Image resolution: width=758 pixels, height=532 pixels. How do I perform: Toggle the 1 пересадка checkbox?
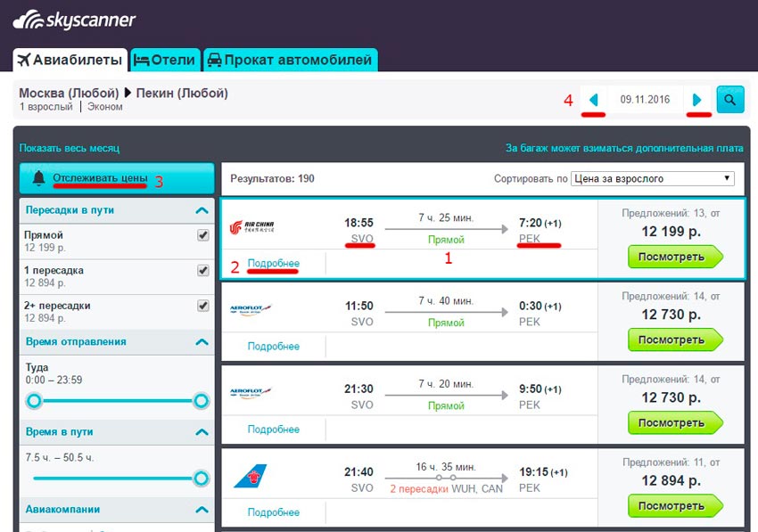click(202, 270)
